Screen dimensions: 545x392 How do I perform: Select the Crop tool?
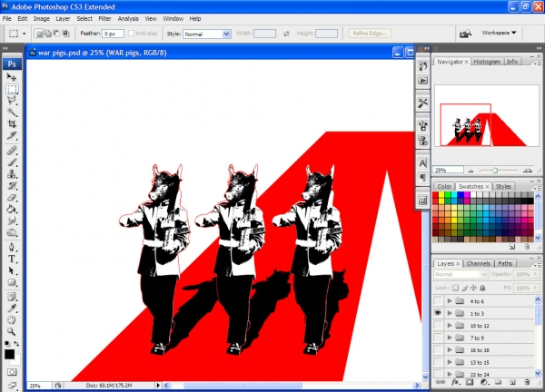point(12,123)
